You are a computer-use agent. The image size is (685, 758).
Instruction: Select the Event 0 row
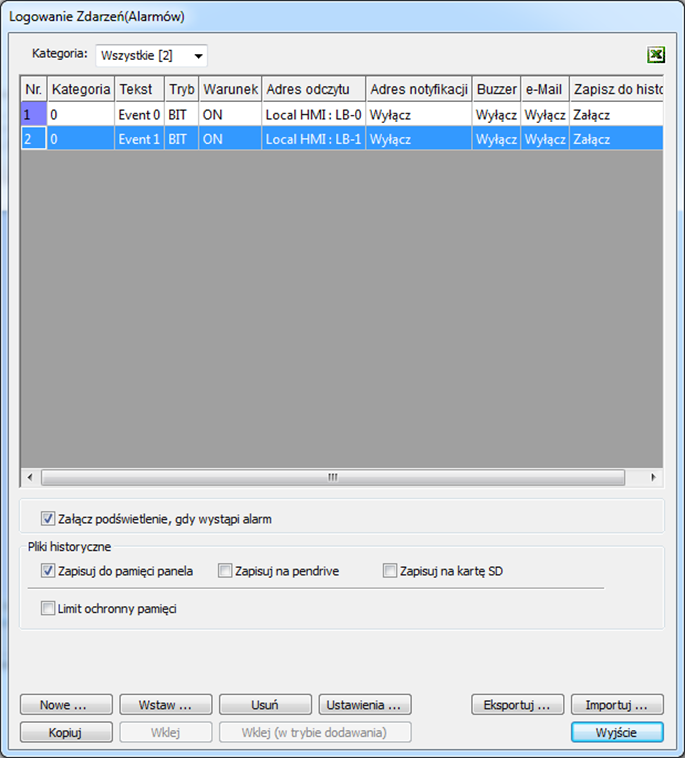click(x=342, y=115)
